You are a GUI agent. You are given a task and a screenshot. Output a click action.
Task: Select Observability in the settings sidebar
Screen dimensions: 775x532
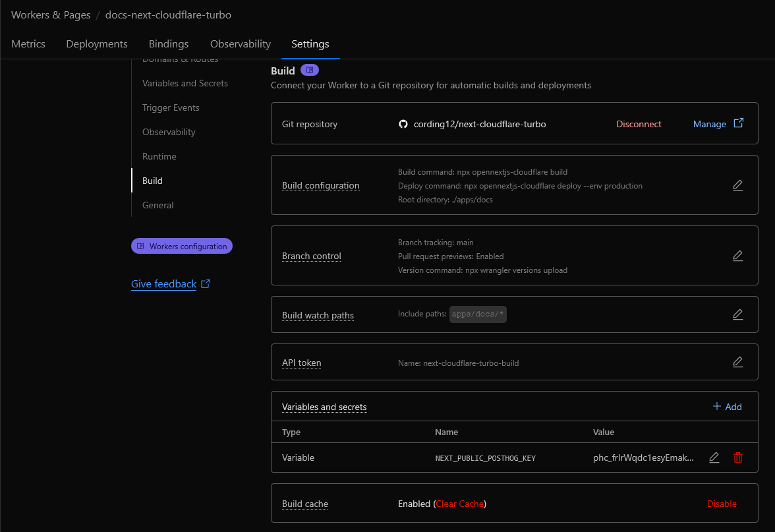[169, 132]
